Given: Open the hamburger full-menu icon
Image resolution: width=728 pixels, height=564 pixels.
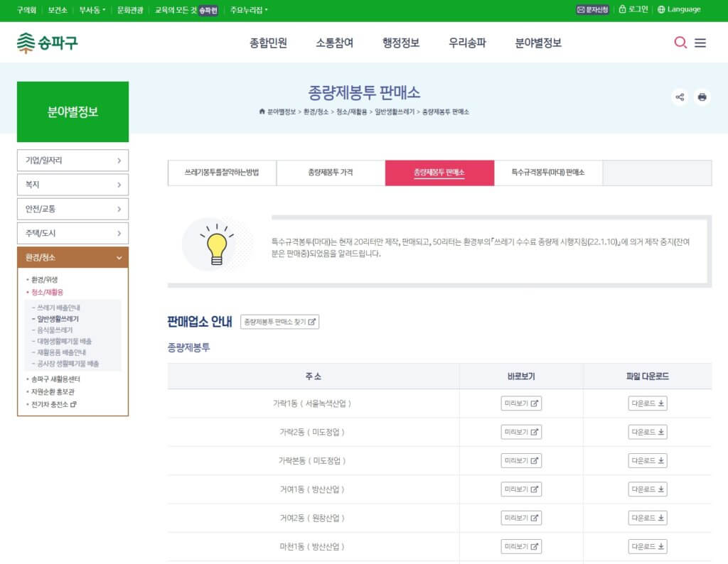Looking at the screenshot, I should pos(700,43).
